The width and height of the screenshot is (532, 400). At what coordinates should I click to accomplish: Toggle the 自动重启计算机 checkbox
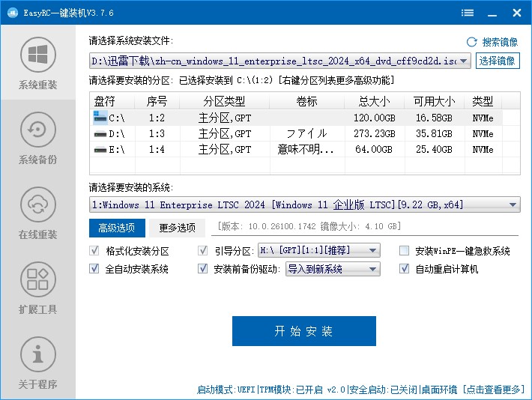[x=405, y=269]
